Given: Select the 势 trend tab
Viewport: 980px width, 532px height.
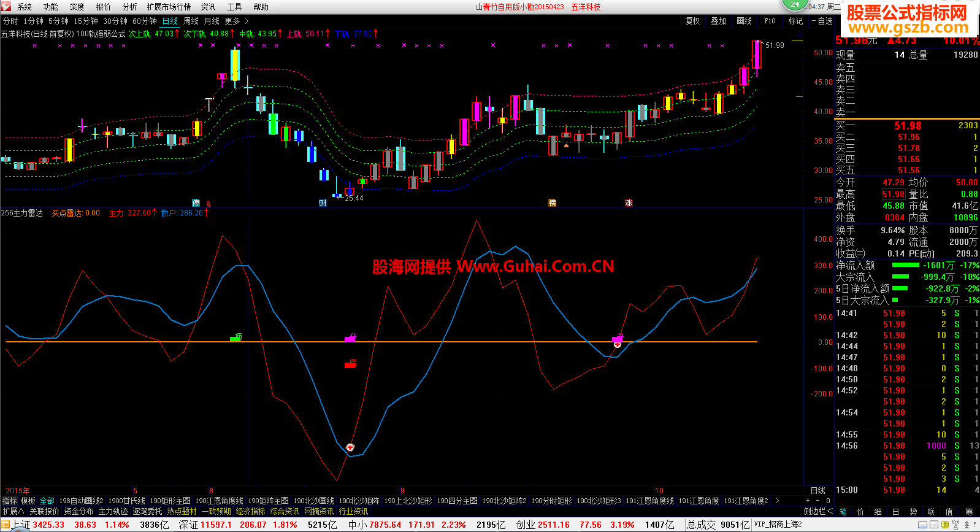Looking at the screenshot, I should (914, 511).
